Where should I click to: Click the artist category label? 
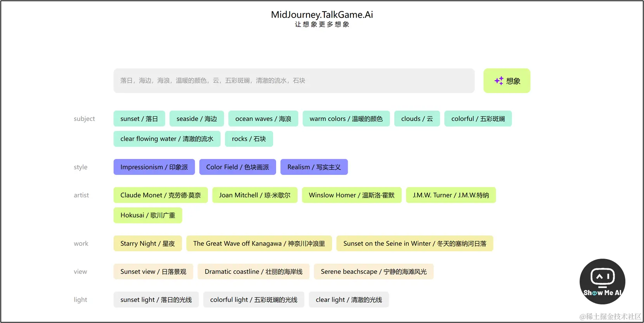(81, 195)
